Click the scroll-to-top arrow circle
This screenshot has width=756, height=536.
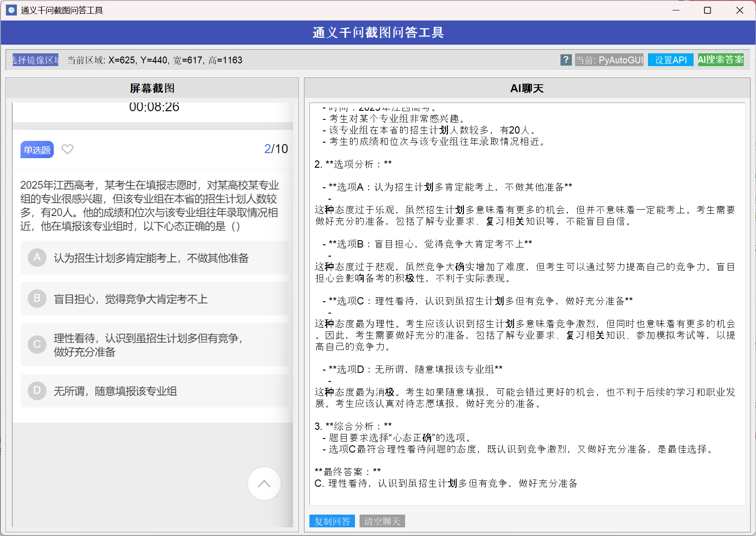tap(264, 484)
